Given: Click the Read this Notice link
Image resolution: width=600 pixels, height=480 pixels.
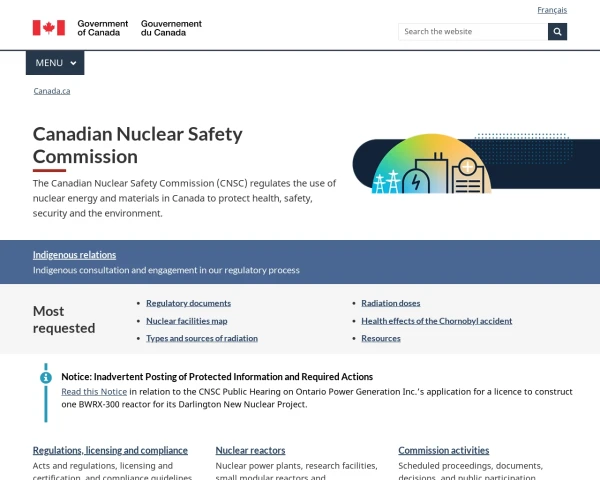Looking at the screenshot, I should (94, 392).
